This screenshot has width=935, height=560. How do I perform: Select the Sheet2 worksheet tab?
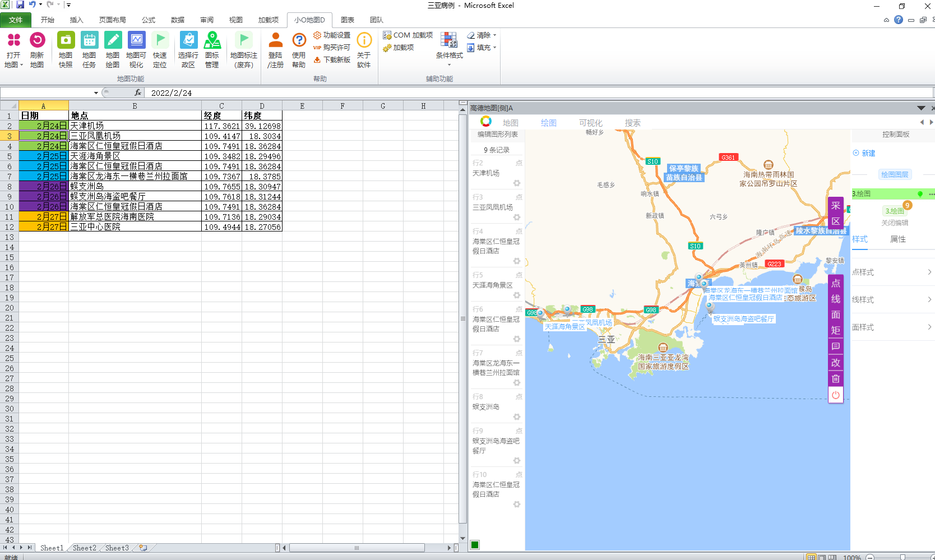click(x=85, y=548)
